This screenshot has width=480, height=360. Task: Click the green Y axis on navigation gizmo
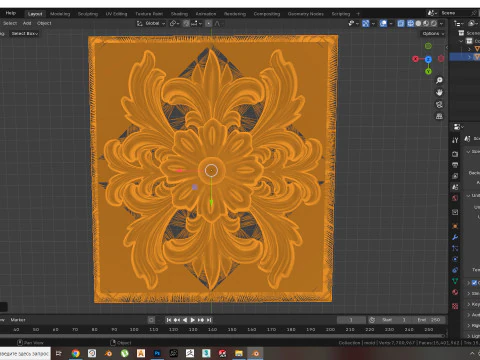click(x=428, y=71)
